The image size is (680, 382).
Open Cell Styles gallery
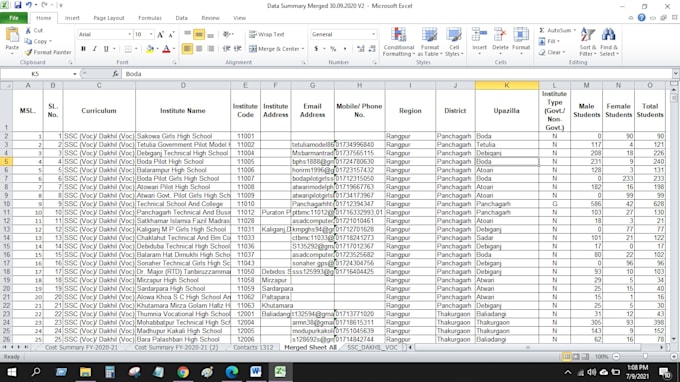click(x=454, y=42)
